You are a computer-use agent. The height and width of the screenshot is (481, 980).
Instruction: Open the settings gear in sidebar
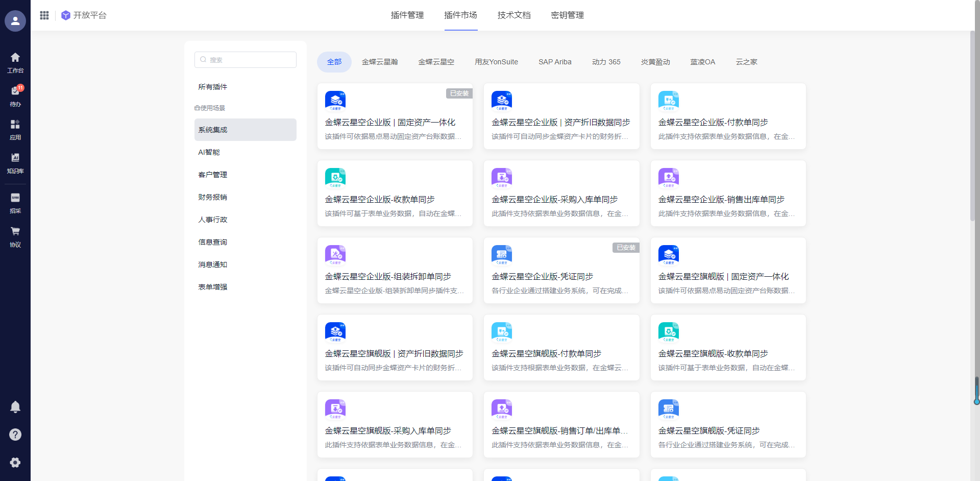(x=15, y=462)
